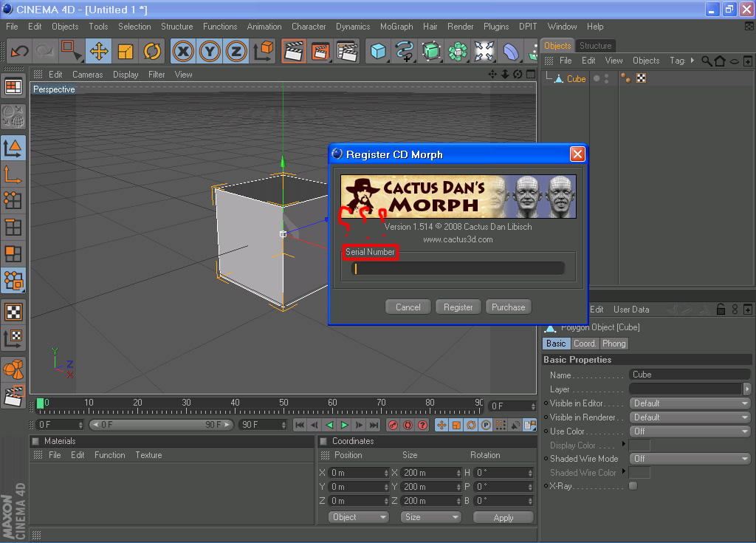Switch to the Phong tab
This screenshot has height=543, width=756.
614,344
